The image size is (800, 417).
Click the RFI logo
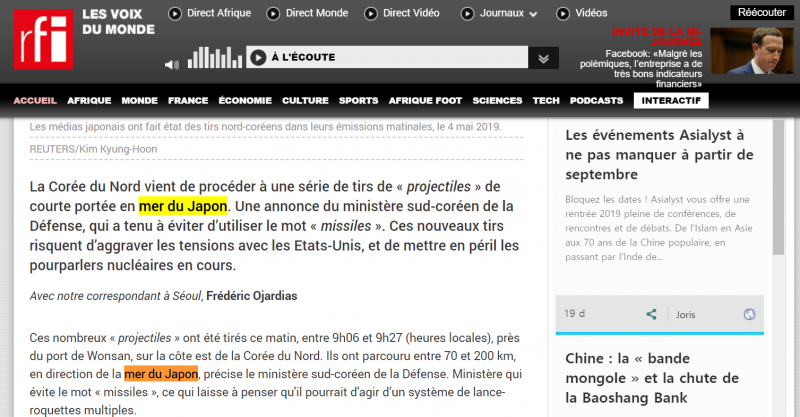click(x=44, y=39)
